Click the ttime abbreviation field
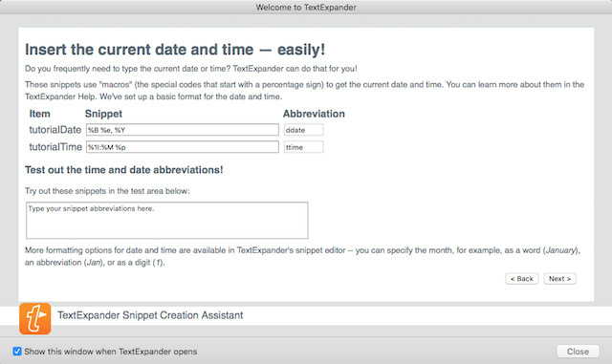 coord(304,147)
